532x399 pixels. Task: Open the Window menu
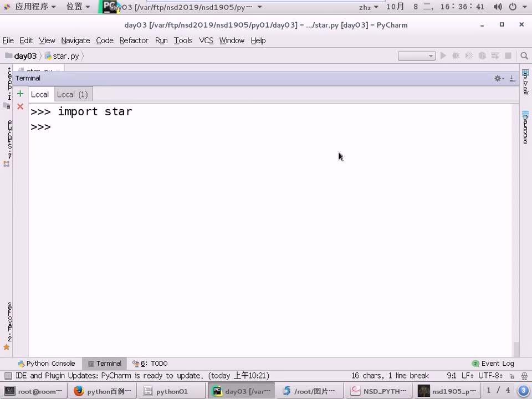232,40
